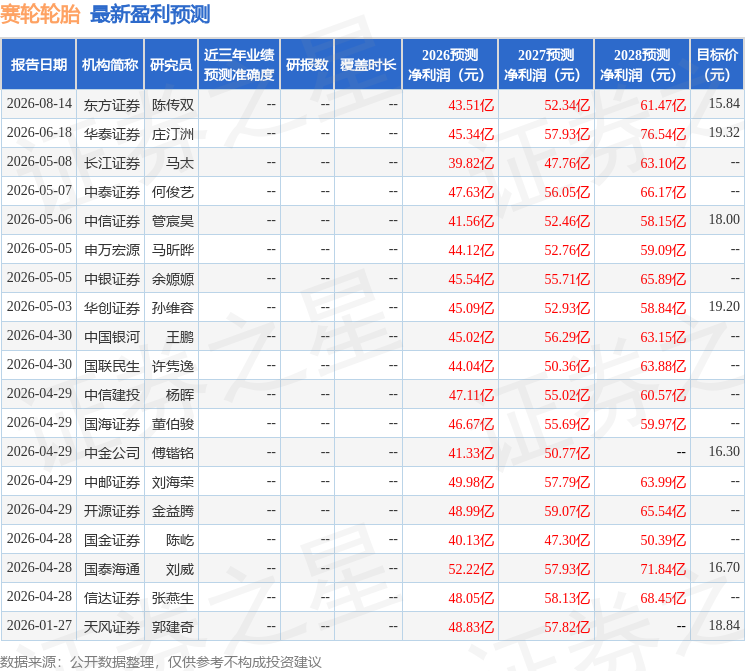Click the 2026预测净利润 header

click(450, 64)
